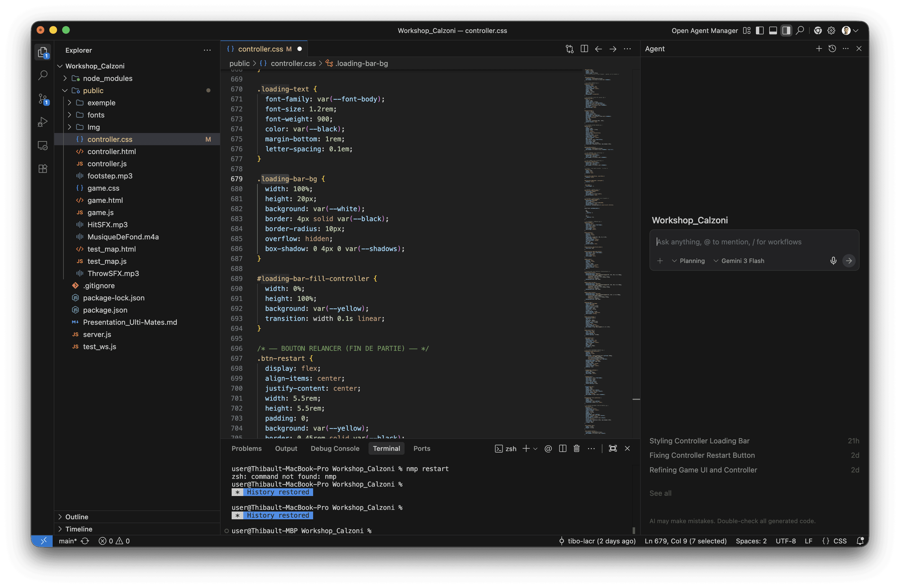Open the Agent conversation history icon
900x588 pixels.
832,49
